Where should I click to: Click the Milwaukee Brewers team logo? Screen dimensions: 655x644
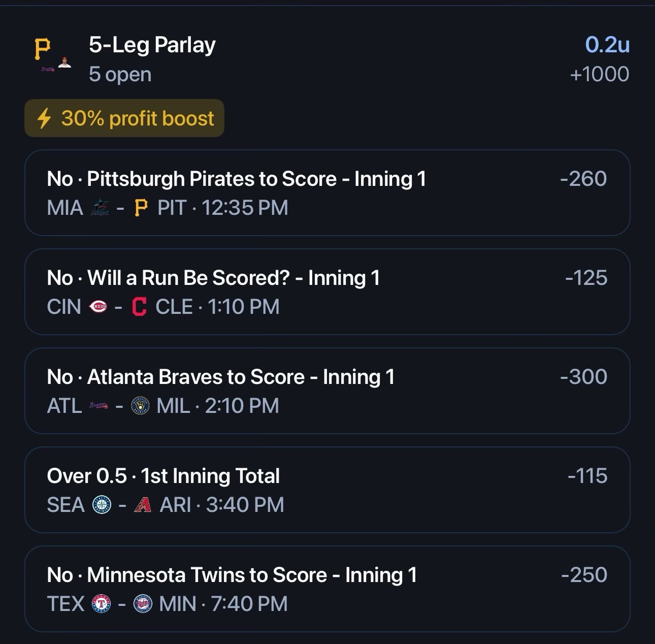pyautogui.click(x=140, y=406)
